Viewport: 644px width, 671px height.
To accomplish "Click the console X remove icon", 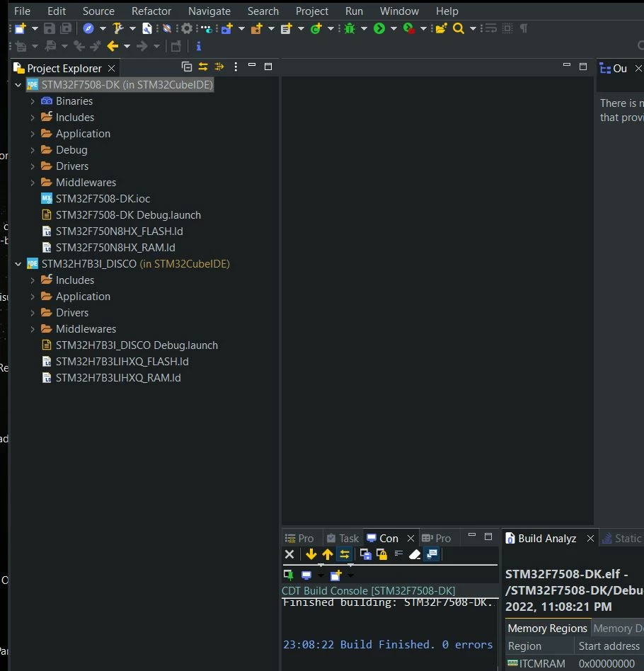I will tap(289, 555).
